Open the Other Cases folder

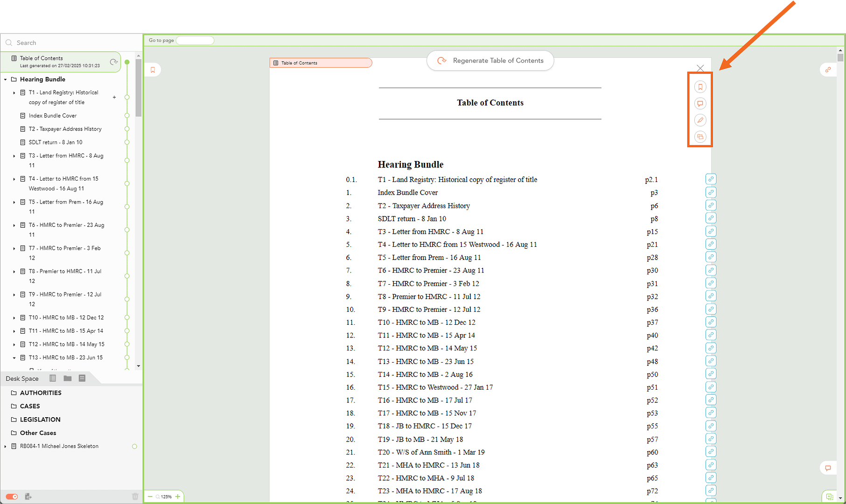38,433
